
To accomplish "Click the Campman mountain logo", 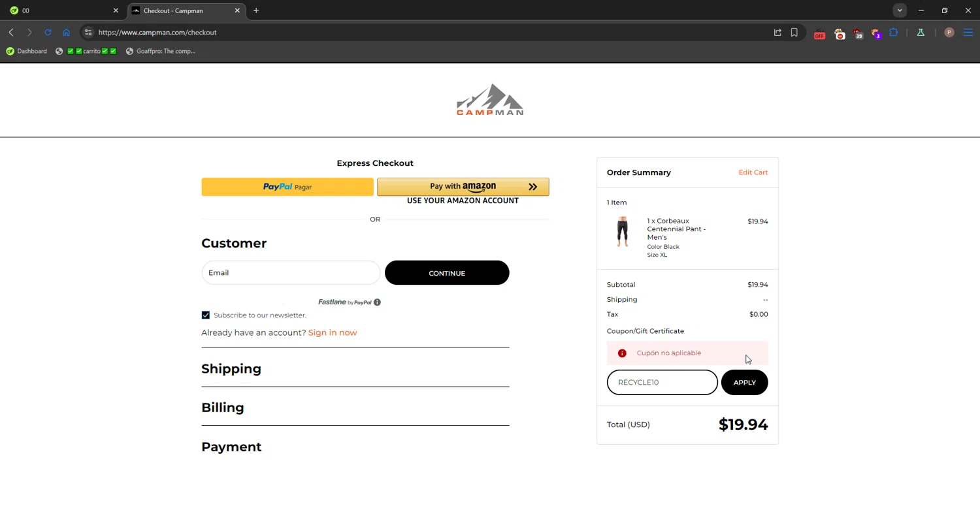I will (490, 99).
